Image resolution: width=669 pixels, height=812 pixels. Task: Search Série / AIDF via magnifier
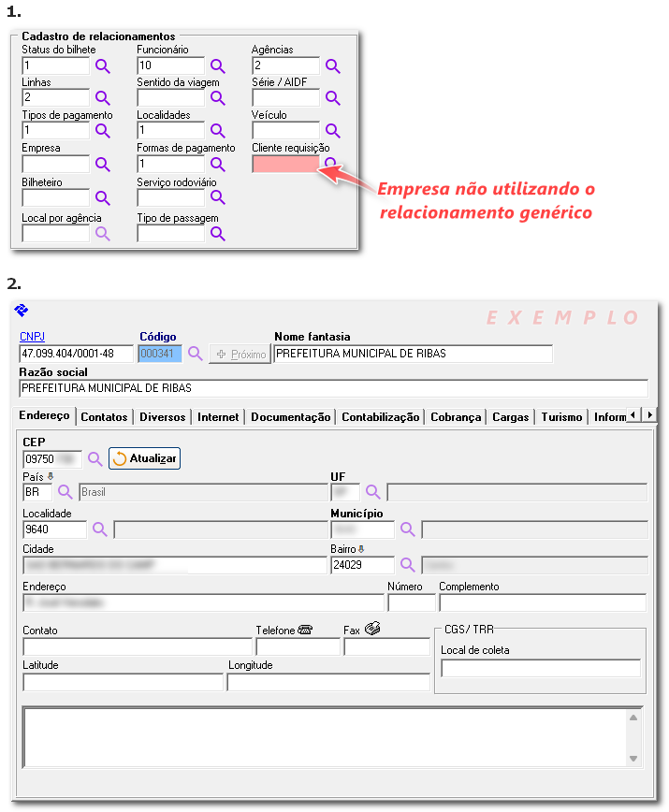332,98
